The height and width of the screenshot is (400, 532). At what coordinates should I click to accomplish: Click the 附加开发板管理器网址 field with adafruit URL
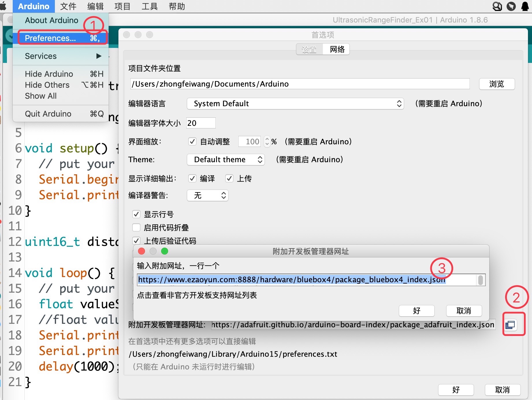353,325
